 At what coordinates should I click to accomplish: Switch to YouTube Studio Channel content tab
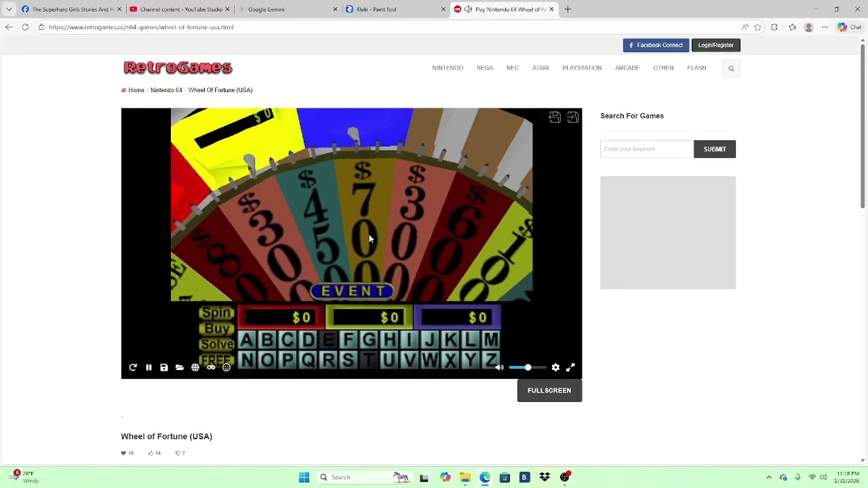(179, 9)
